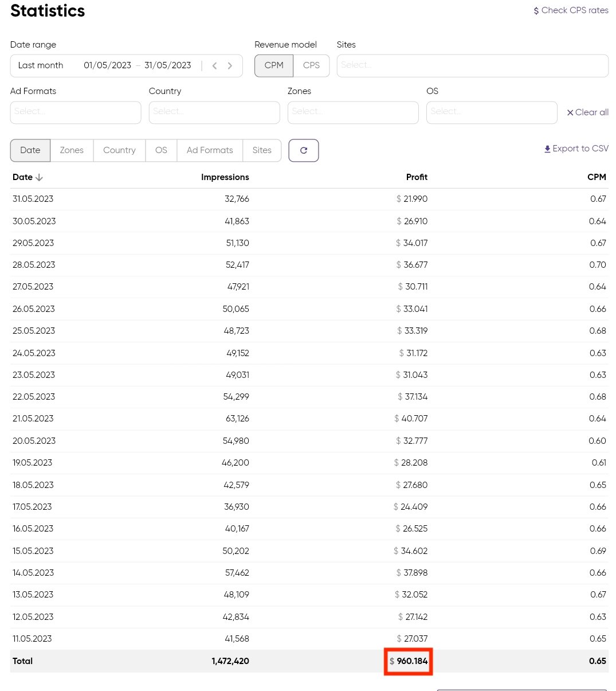Click Export to CSV download link

tap(576, 149)
